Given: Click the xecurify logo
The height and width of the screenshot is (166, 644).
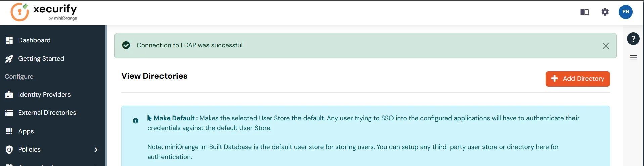Looking at the screenshot, I should [x=44, y=12].
